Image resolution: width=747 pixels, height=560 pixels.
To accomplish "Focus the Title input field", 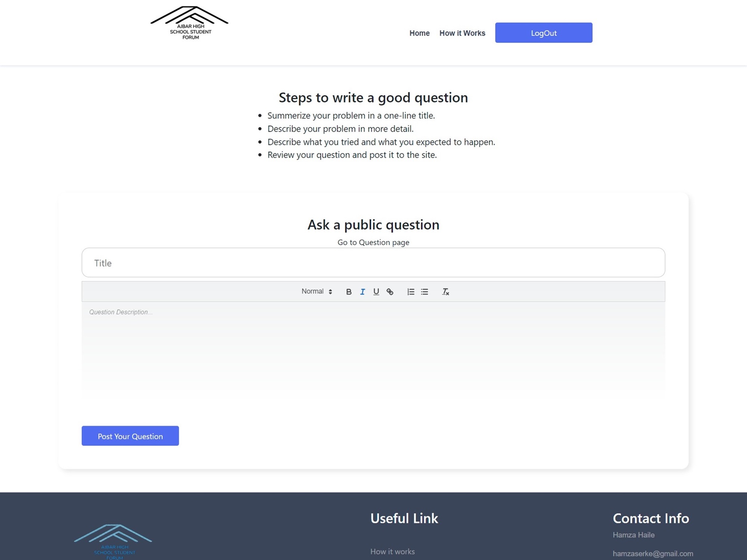I will [x=373, y=263].
